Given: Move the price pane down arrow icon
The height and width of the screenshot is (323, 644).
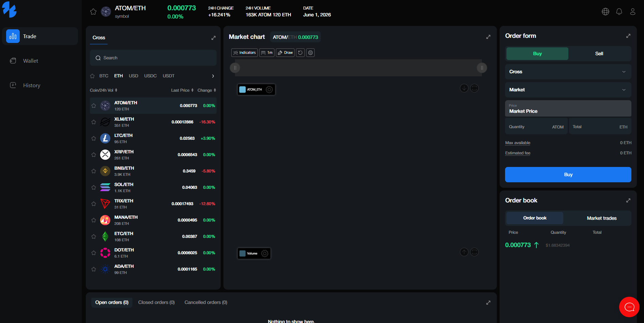Looking at the screenshot, I should pos(464,88).
